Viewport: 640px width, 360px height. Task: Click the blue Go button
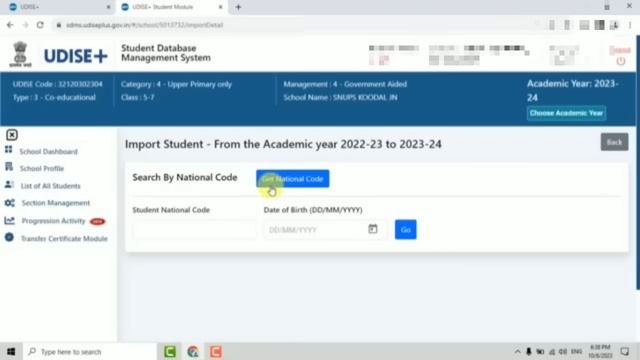click(405, 230)
